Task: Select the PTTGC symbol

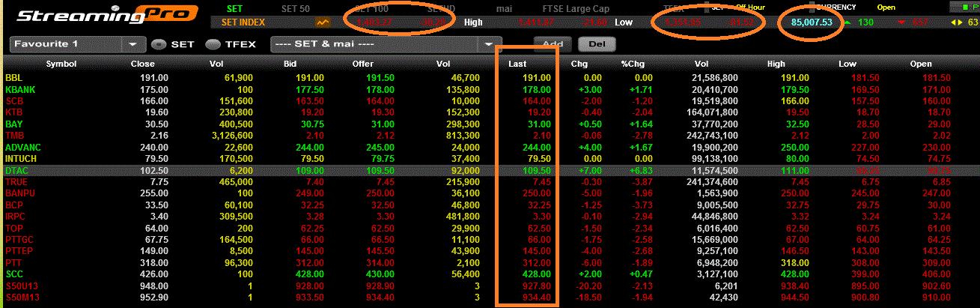Action: (19, 240)
